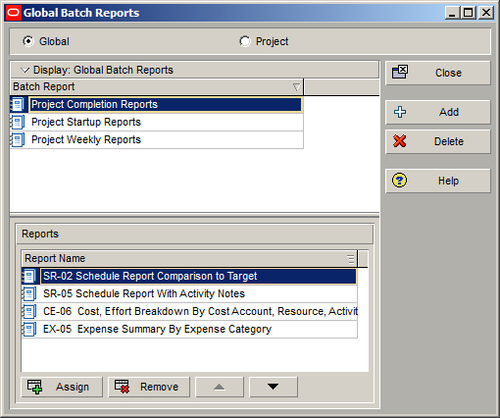Move the selected report down with the arrow
The width and height of the screenshot is (500, 418).
273,387
